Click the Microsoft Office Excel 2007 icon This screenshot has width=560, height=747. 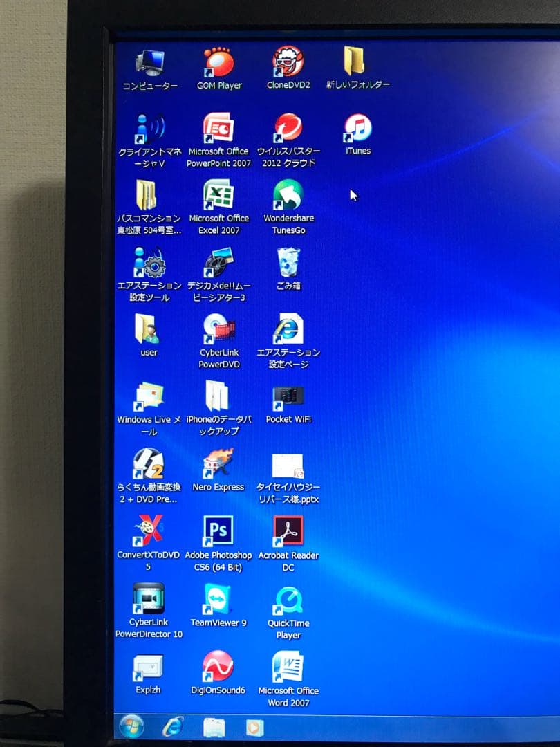[218, 196]
